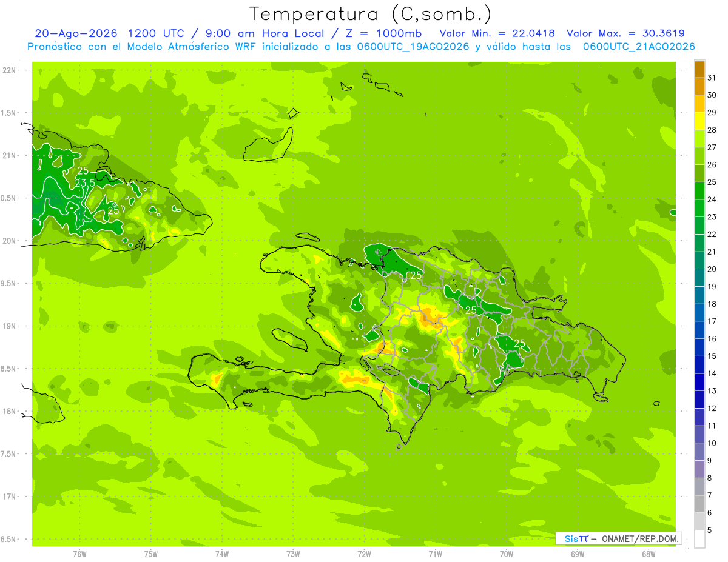The width and height of the screenshot is (728, 562).
Task: Click the '1200 UTC' time text
Action: pos(157,33)
